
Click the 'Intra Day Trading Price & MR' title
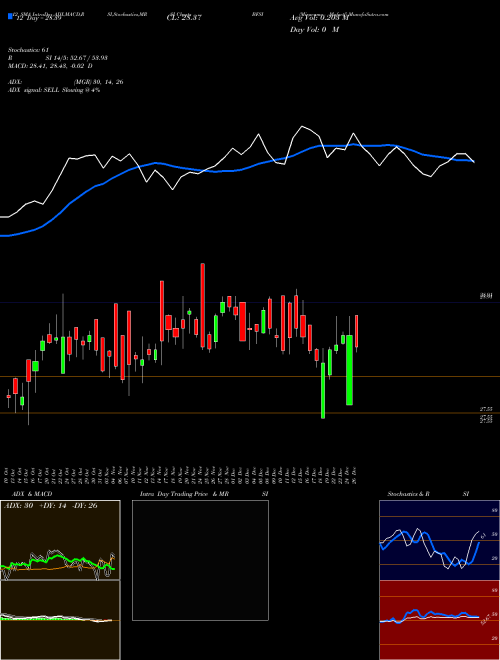pos(185,494)
